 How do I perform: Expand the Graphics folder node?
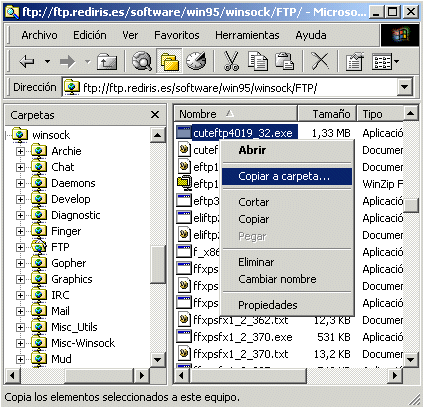pos(20,279)
